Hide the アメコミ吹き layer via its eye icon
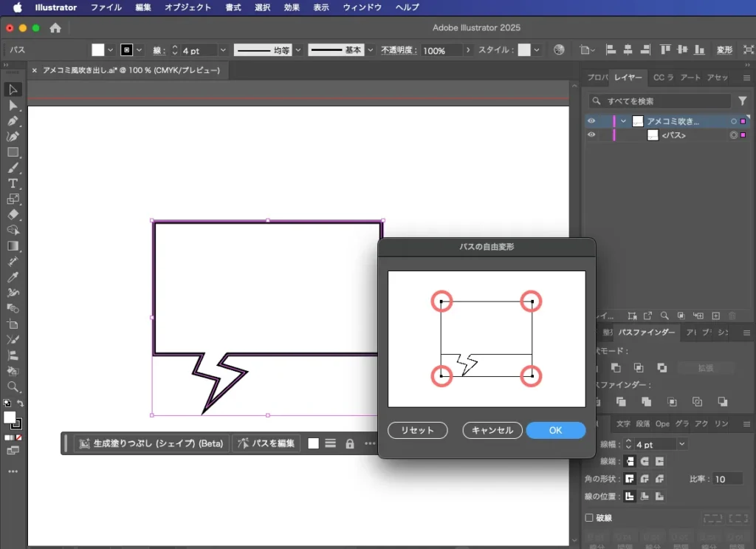Viewport: 756px width, 549px height. 591,121
